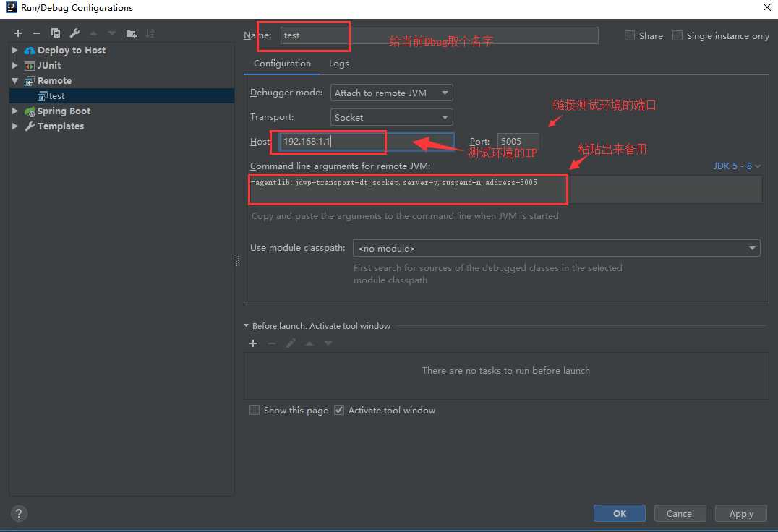Screen dimensions: 778x532
Task: Click the Spring Boot leaf icon
Action: click(x=30, y=111)
